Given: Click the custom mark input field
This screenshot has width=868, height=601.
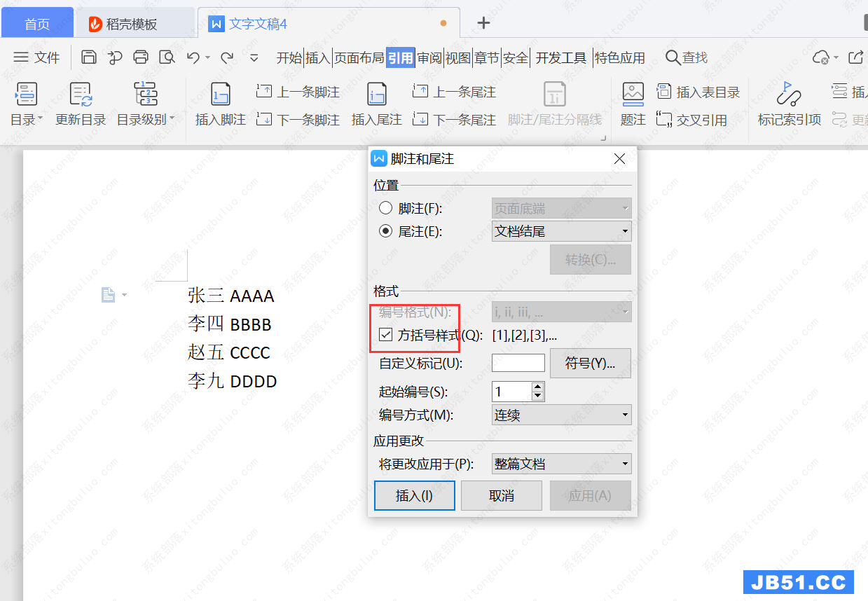Looking at the screenshot, I should click(x=518, y=363).
